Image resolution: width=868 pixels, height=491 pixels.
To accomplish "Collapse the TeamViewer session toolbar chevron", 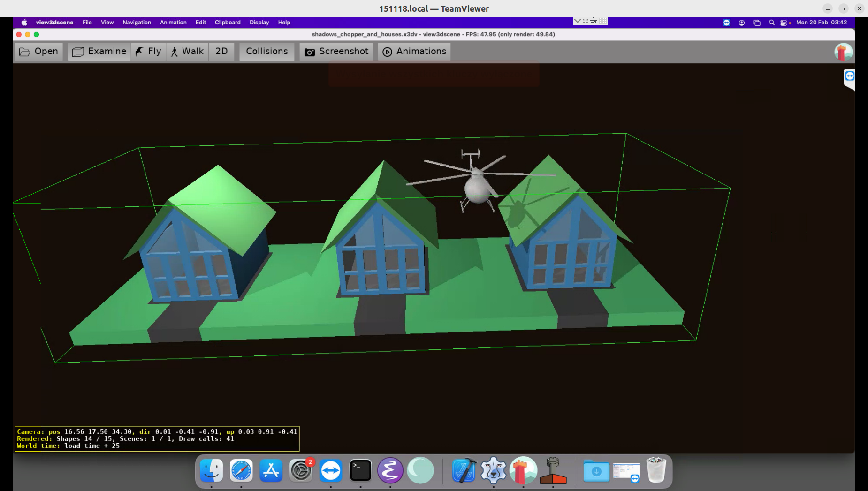I will 577,21.
